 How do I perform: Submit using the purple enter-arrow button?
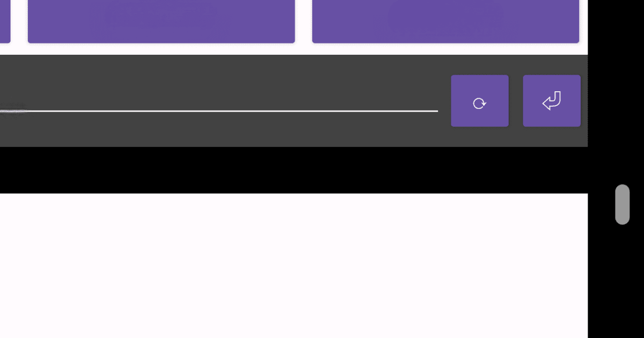coord(552,101)
